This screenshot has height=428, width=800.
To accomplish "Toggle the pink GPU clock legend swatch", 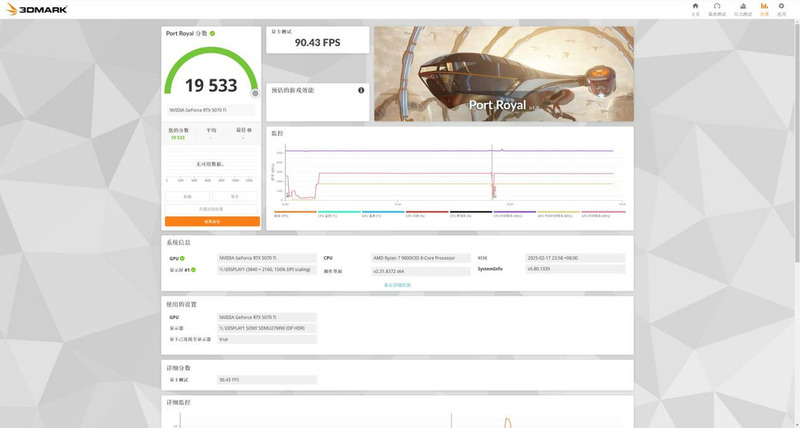I will (x=603, y=212).
